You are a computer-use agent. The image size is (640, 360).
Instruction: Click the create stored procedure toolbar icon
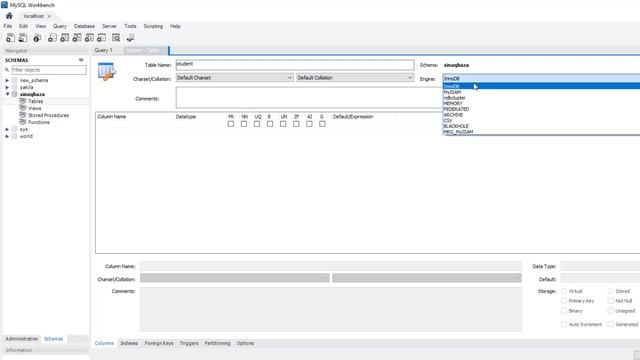tap(89, 38)
